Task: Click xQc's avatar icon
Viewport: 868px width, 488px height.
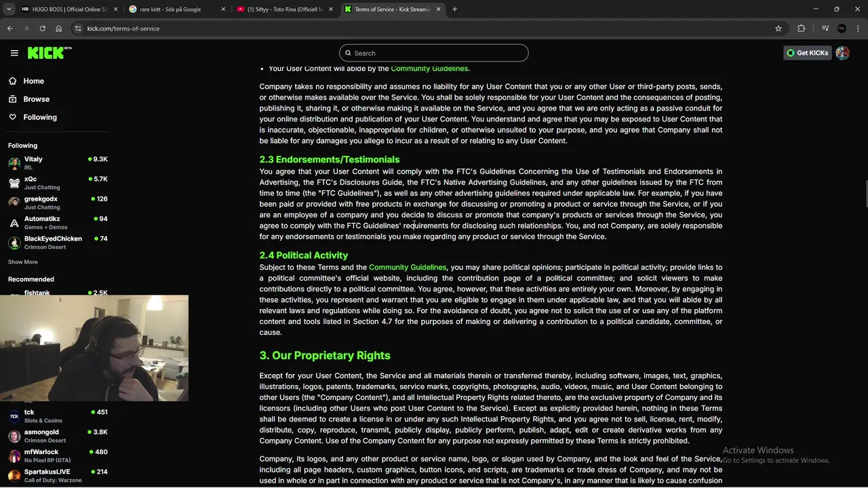Action: click(x=14, y=183)
